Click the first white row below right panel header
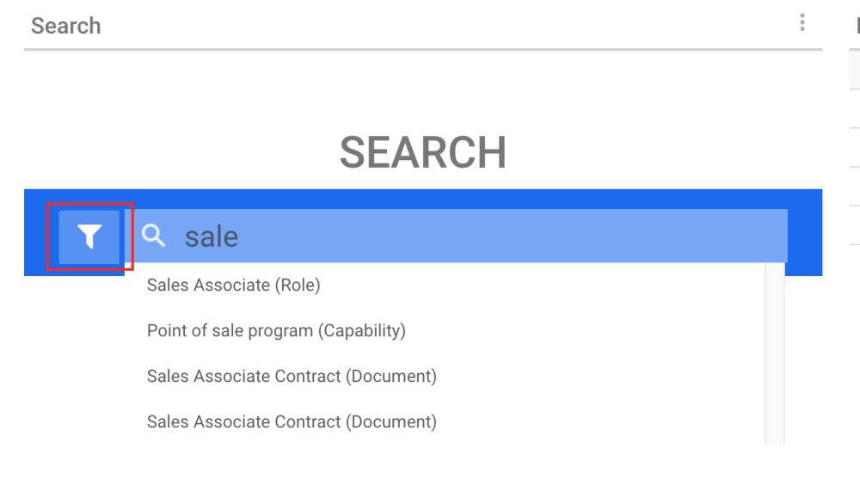 coord(855,108)
